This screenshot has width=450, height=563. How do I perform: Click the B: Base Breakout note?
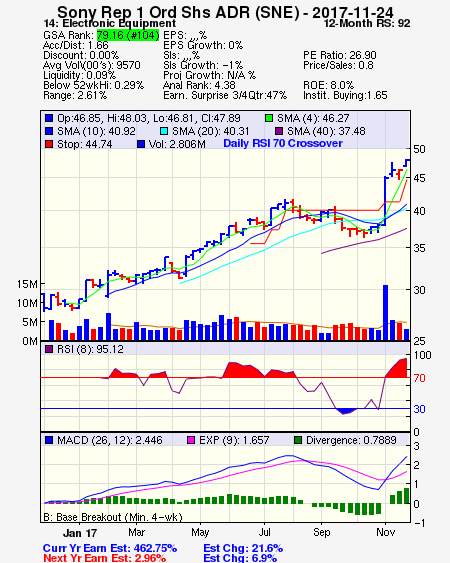point(113,517)
